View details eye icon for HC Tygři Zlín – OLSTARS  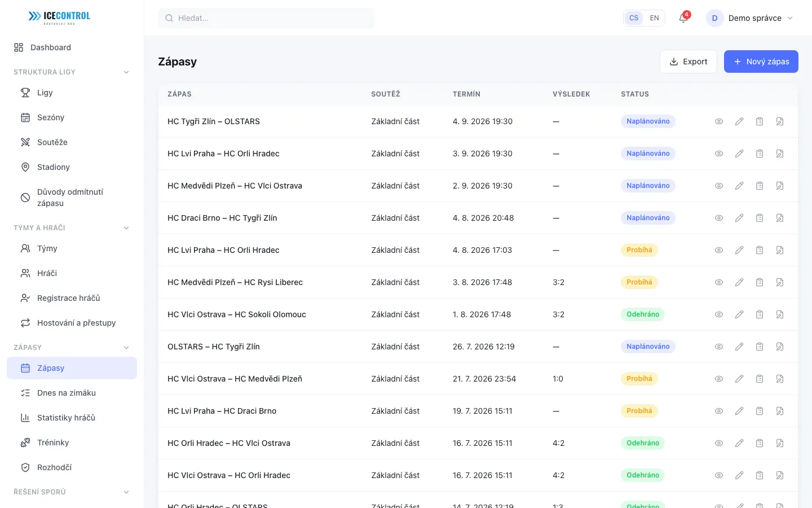tap(719, 121)
